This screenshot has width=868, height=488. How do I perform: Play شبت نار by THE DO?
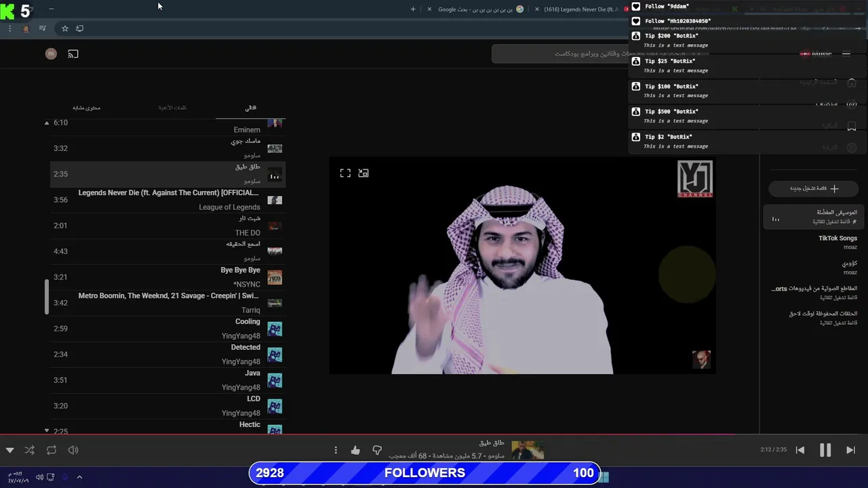coord(167,226)
